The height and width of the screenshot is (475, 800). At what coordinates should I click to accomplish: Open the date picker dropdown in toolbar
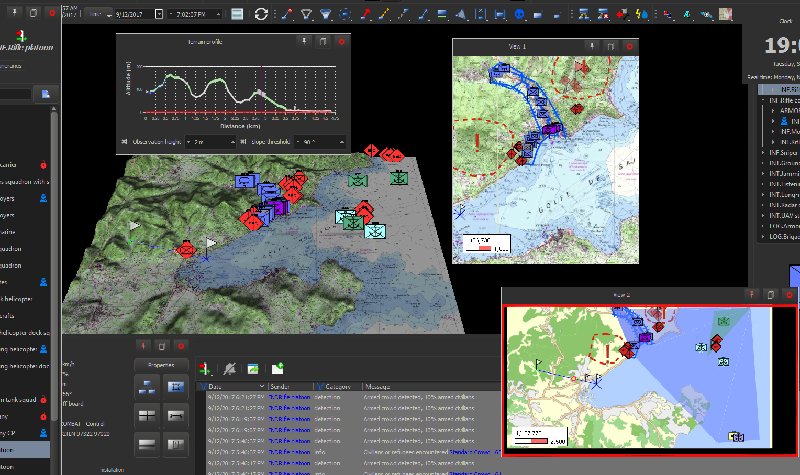click(x=159, y=14)
